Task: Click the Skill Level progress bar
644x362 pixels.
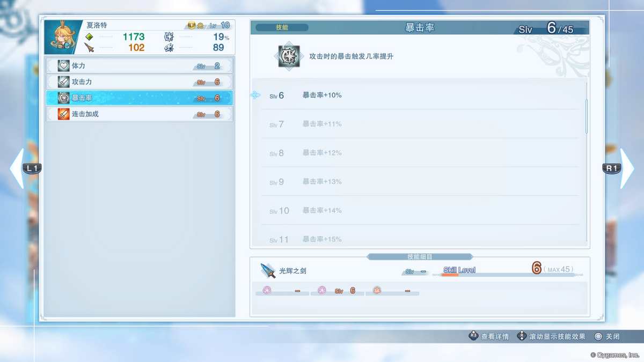Action: pyautogui.click(x=507, y=275)
